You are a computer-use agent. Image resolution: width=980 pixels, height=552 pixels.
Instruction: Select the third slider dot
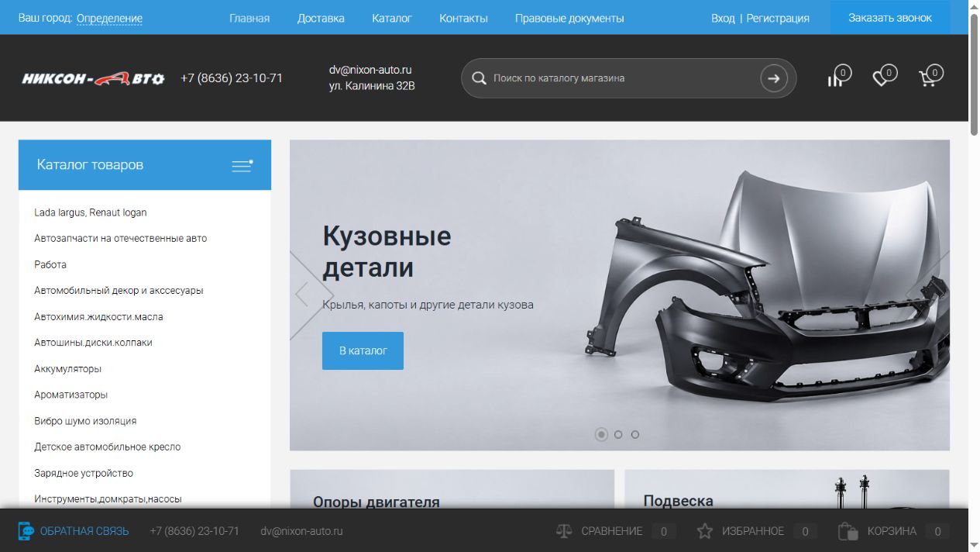pos(635,434)
